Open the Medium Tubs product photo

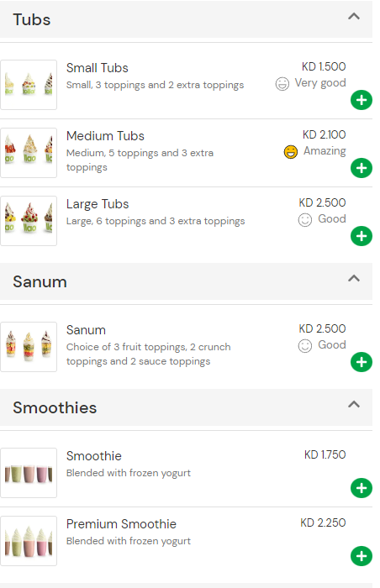29,153
